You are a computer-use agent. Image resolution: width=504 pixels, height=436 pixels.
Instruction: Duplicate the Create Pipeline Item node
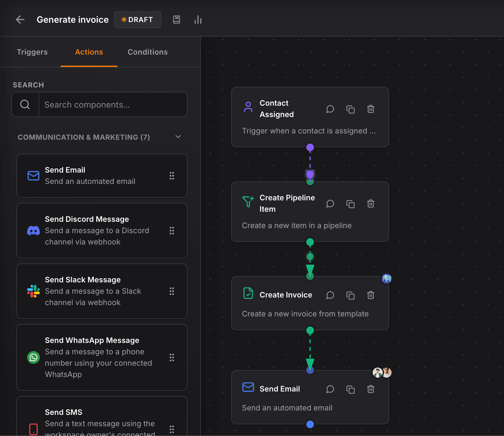point(351,204)
